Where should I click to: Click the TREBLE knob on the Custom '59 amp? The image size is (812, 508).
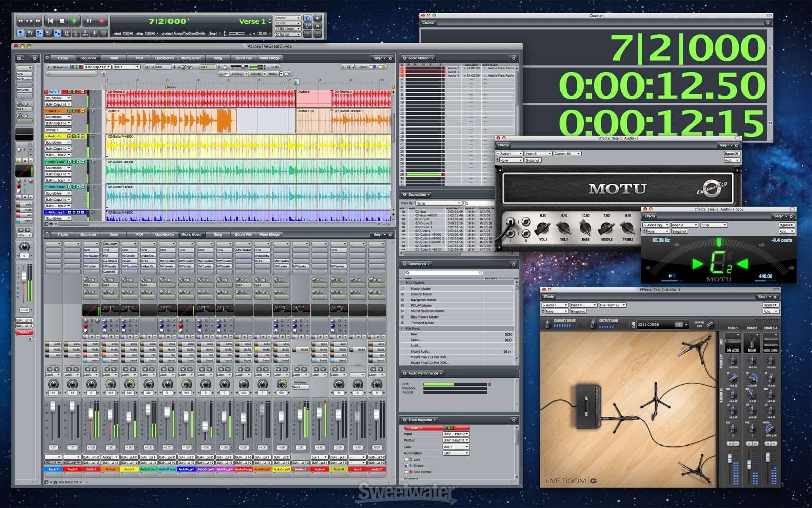[x=627, y=227]
